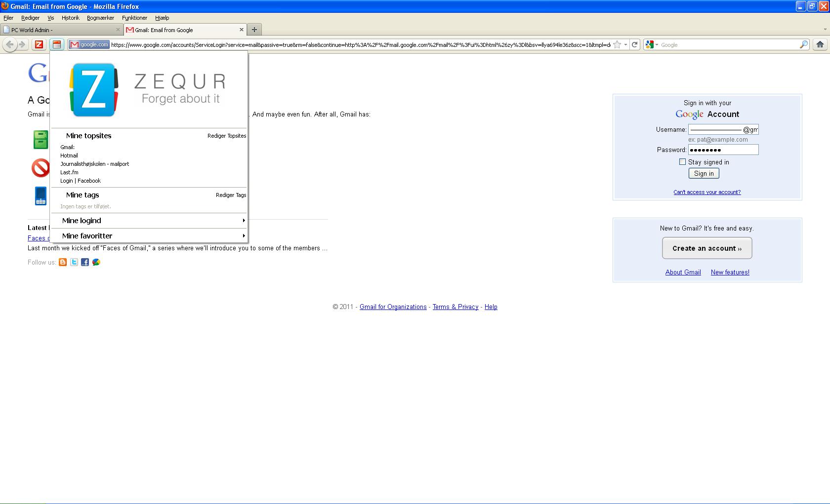Viewport: 830px width, 504px height.
Task: Open the Firefox home page
Action: [820, 44]
